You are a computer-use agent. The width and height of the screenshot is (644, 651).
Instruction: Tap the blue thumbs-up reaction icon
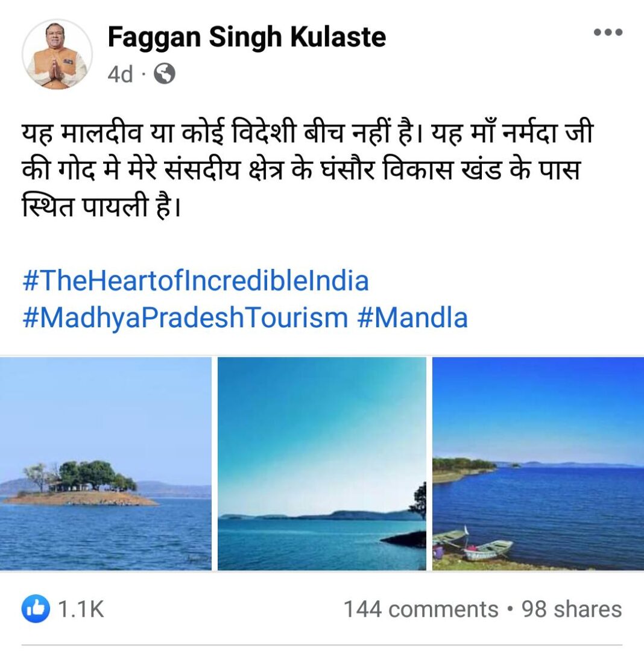click(36, 609)
